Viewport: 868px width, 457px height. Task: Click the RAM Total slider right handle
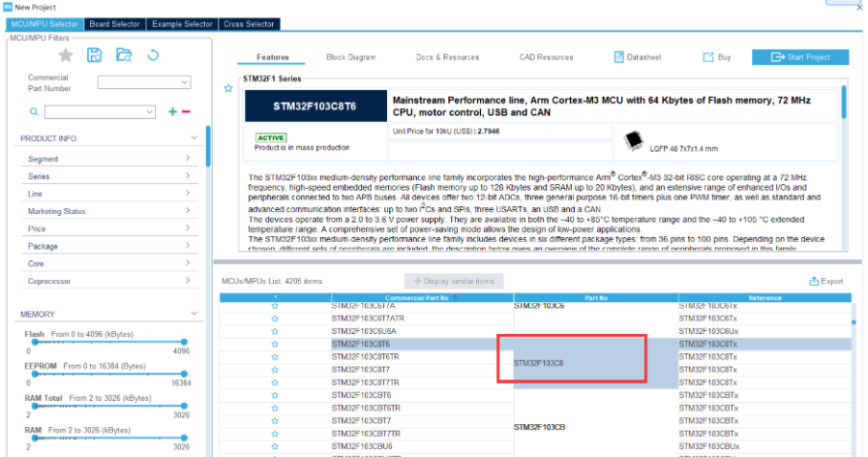(184, 406)
